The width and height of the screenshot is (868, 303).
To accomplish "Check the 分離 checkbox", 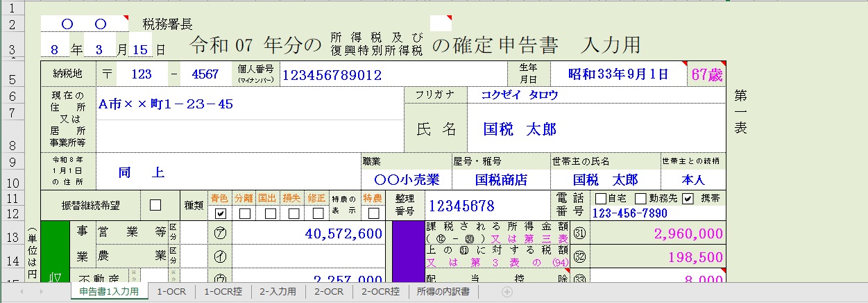I will click(244, 213).
